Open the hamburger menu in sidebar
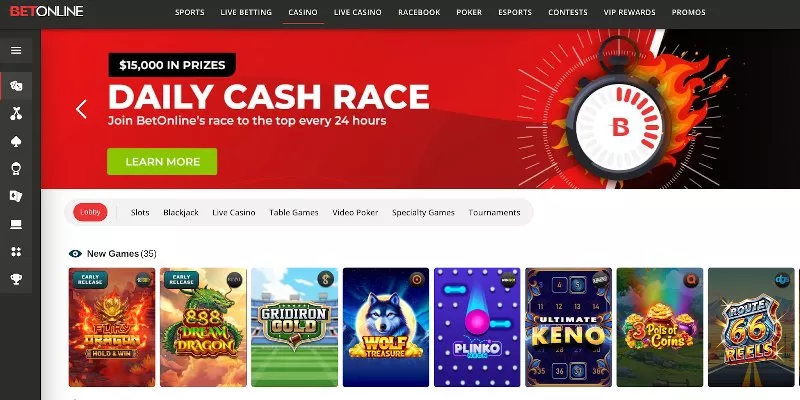This screenshot has height=400, width=800. coord(16,50)
